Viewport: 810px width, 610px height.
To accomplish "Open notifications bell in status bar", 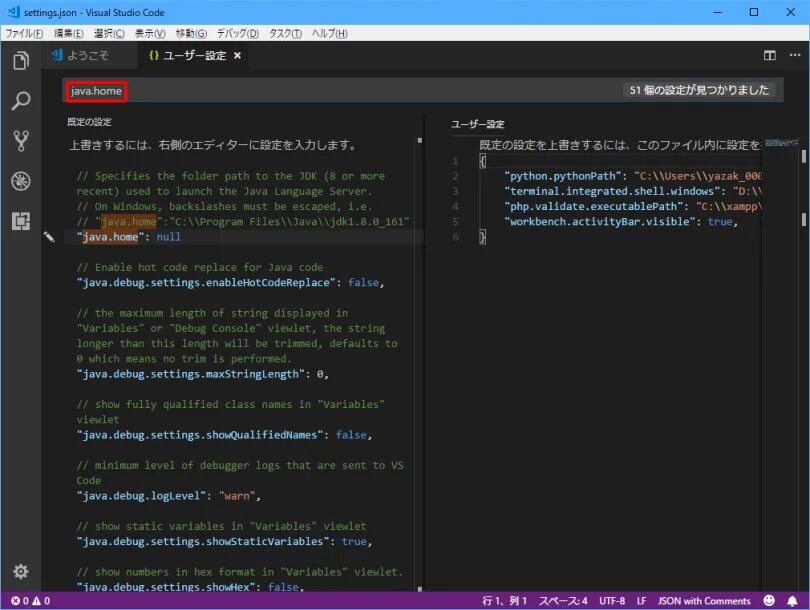I will [792, 600].
